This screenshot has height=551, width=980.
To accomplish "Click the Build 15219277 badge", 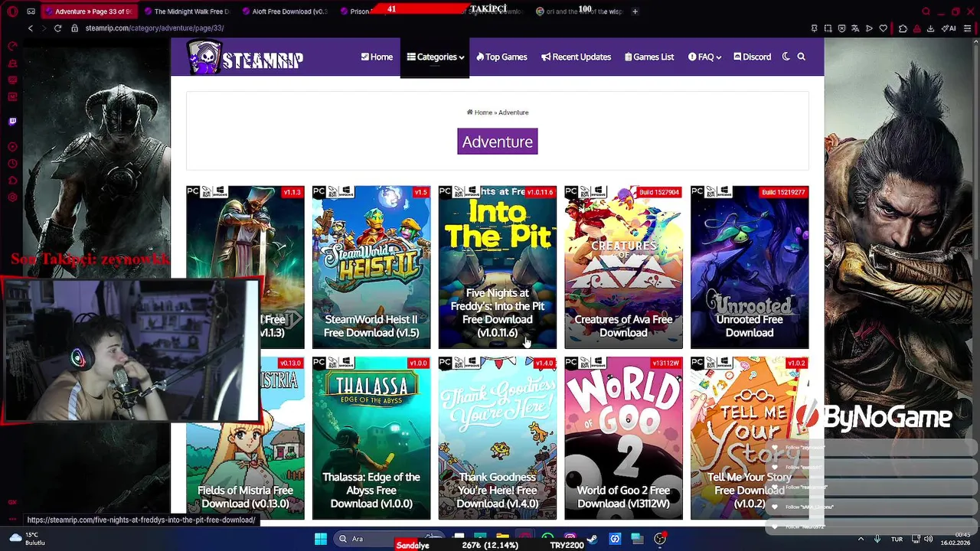I will click(783, 192).
